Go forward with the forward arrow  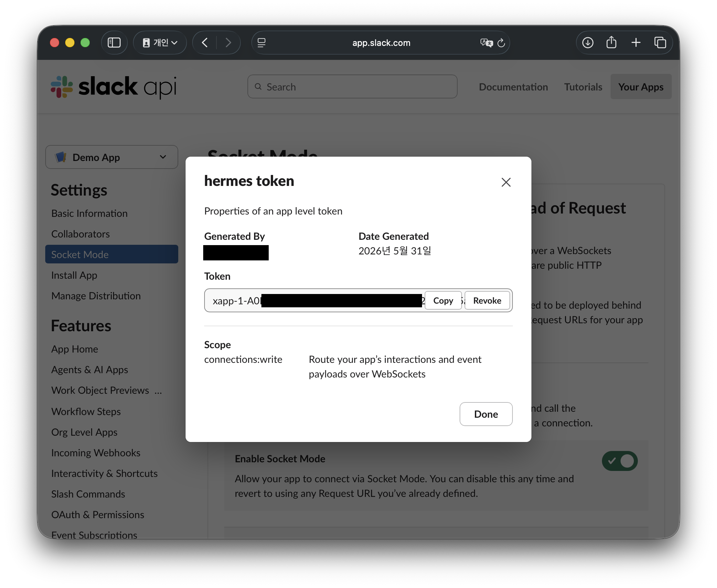click(x=228, y=43)
